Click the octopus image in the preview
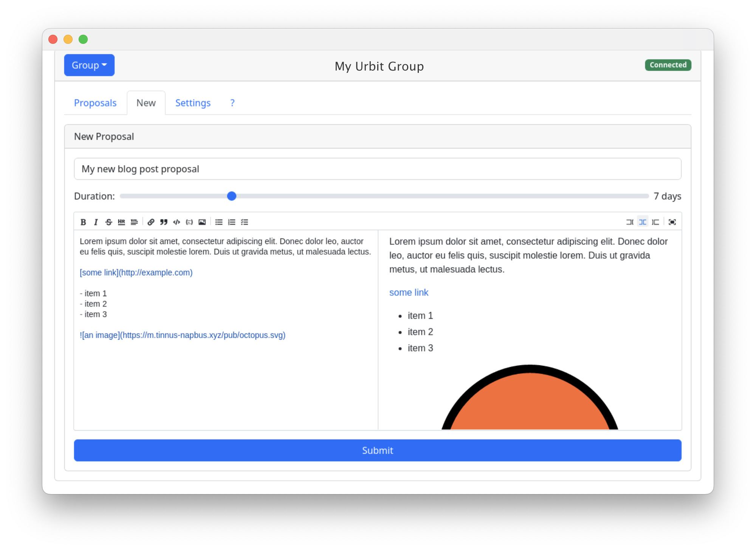This screenshot has width=756, height=550. [530, 397]
